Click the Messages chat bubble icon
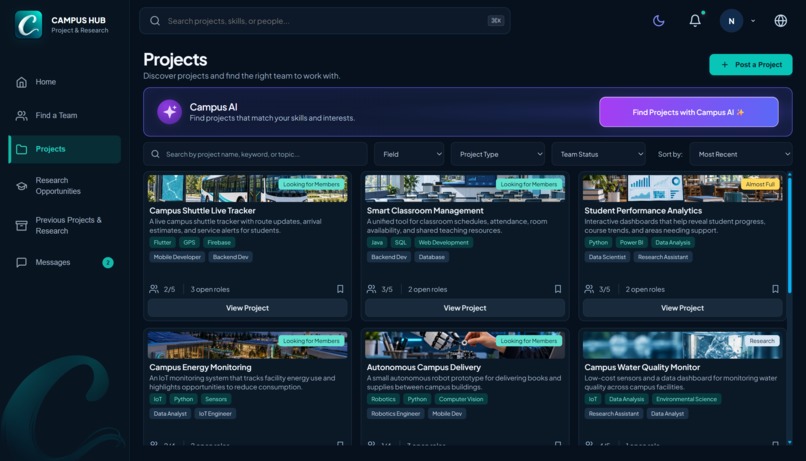Viewport: 806px width, 461px height. pyautogui.click(x=22, y=263)
